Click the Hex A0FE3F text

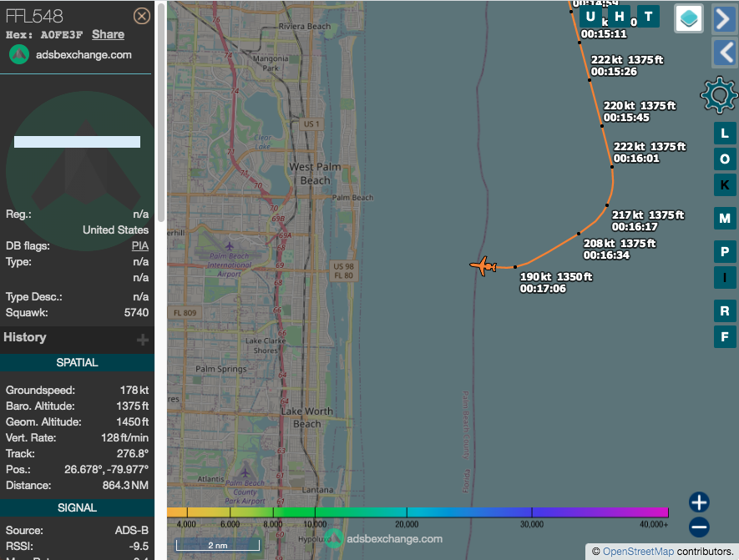(44, 35)
